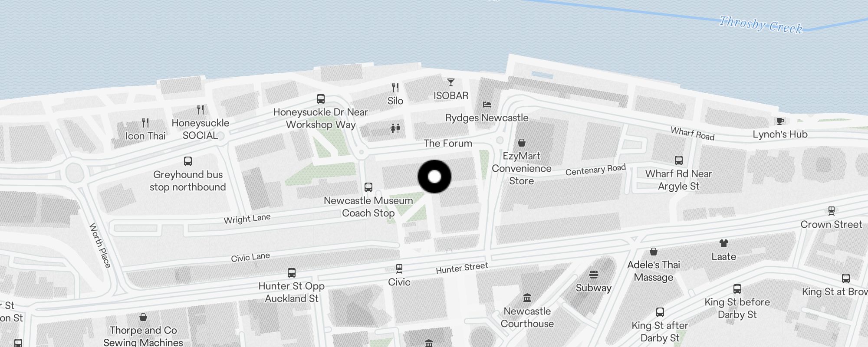Screen dimensions: 868x347
Task: Click the Icon Thai restaurant icon
Action: (145, 123)
